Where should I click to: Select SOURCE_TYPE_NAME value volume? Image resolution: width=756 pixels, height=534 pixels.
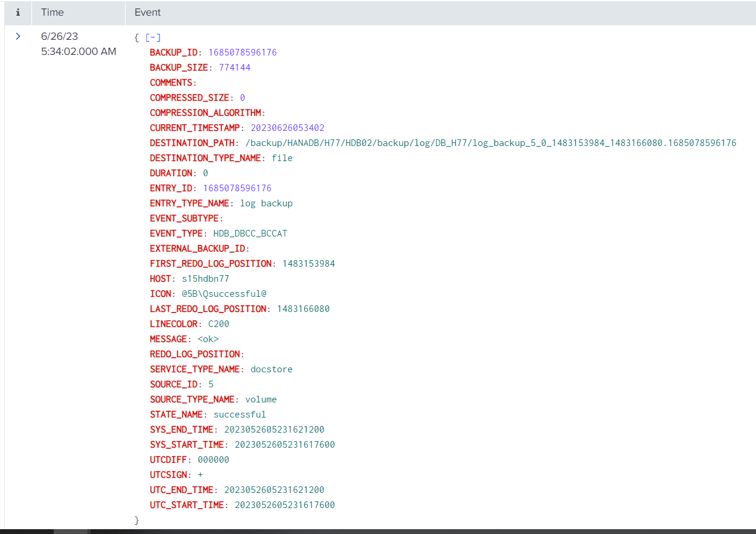(x=261, y=399)
